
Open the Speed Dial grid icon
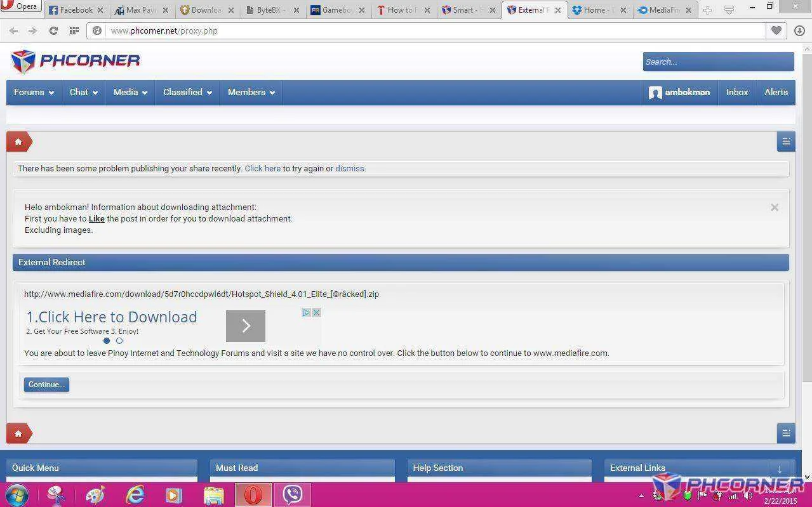(x=74, y=30)
